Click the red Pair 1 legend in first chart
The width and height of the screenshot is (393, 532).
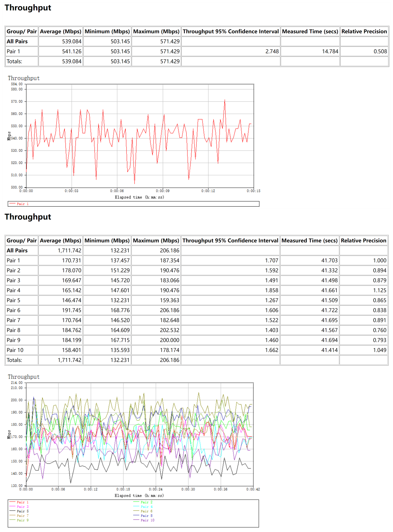click(x=22, y=204)
